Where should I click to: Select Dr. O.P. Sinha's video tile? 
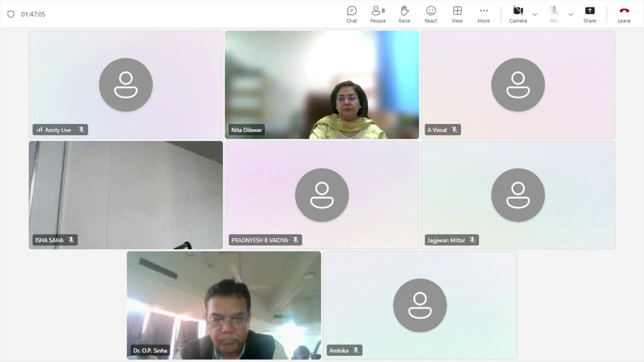coord(224,305)
